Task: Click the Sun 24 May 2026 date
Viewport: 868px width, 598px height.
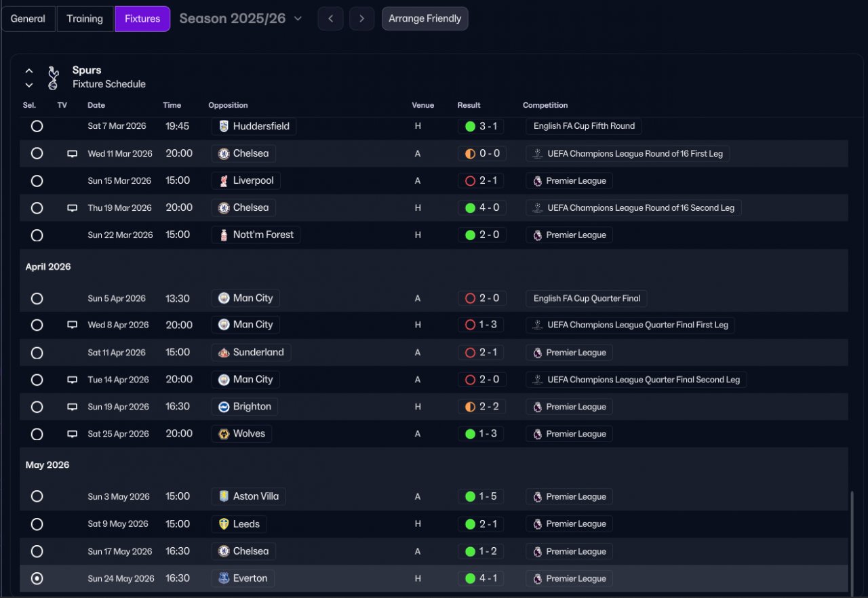Action: (121, 579)
